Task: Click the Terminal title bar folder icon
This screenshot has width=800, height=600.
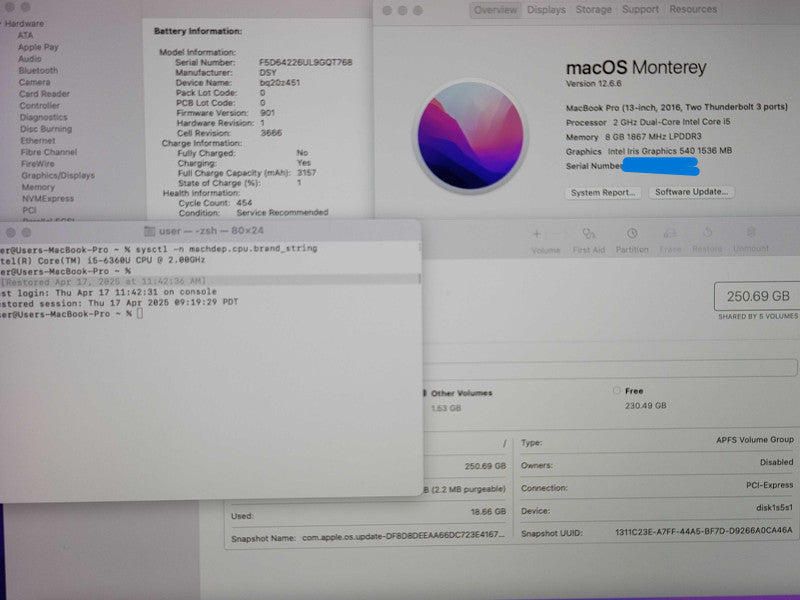Action: click(x=149, y=231)
